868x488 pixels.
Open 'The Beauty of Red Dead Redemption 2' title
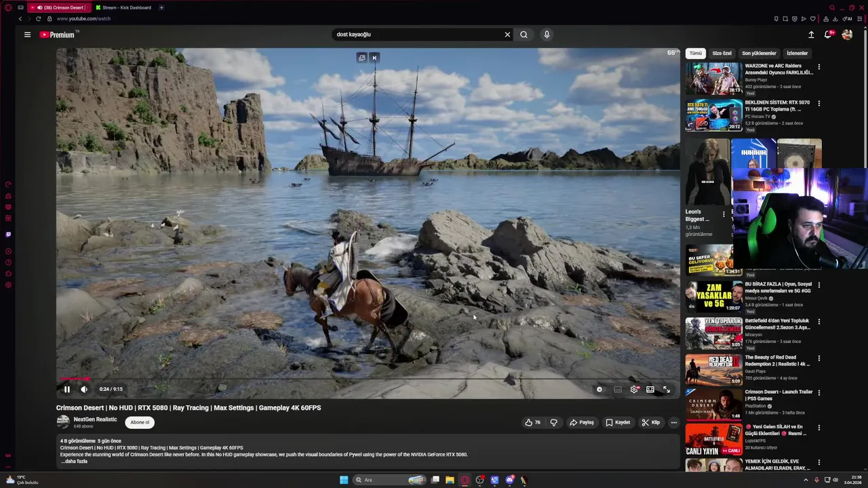click(777, 361)
